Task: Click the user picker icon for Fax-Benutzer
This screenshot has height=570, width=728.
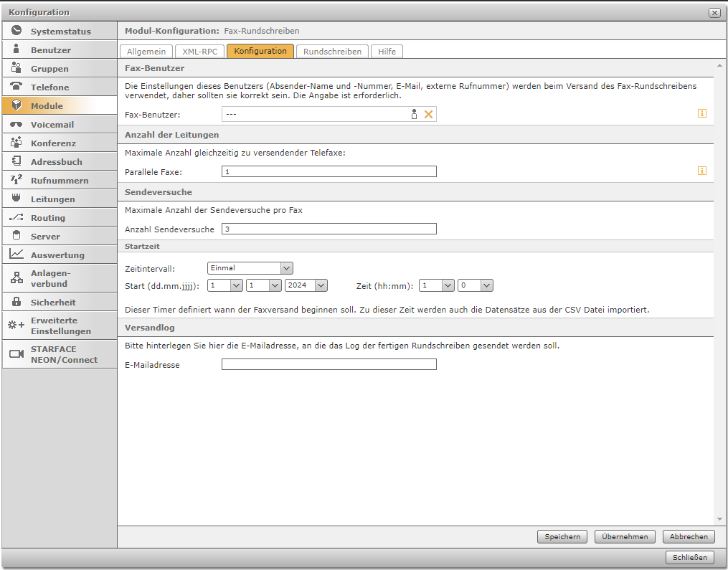Action: [x=414, y=114]
